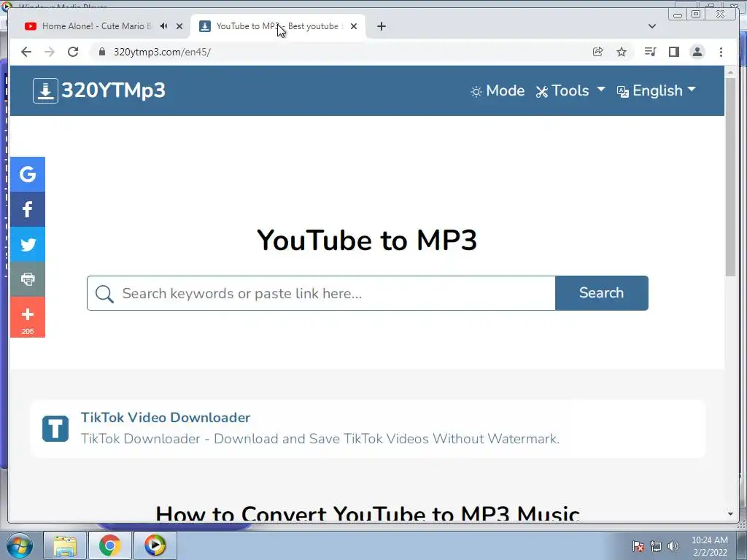Click the TikTok downloader T icon
The width and height of the screenshot is (747, 560).
click(55, 429)
